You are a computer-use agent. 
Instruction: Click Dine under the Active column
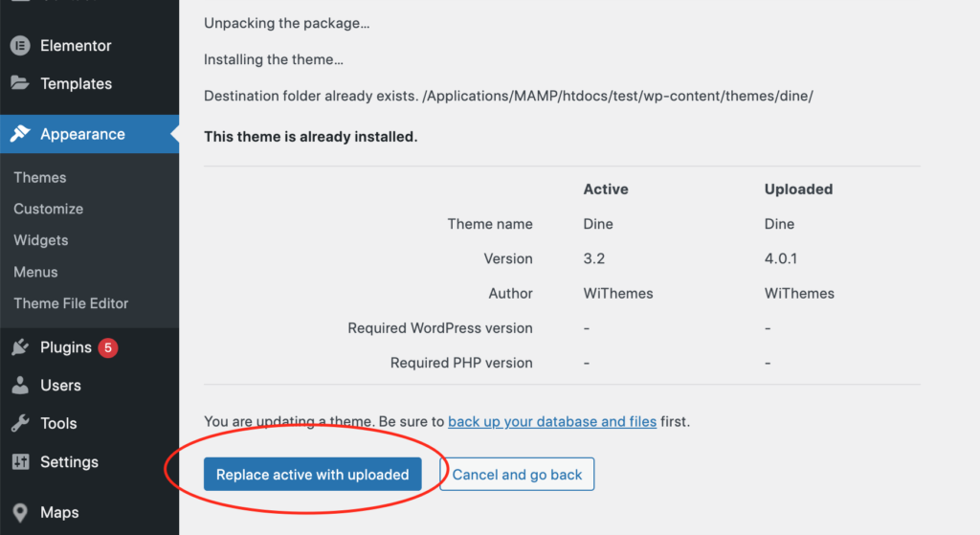coord(598,224)
